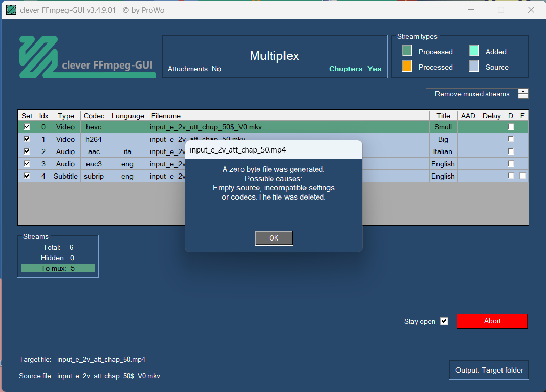546x392 pixels.
Task: Uncheck the Set checkbox for eac3 stream
Action: [27, 163]
